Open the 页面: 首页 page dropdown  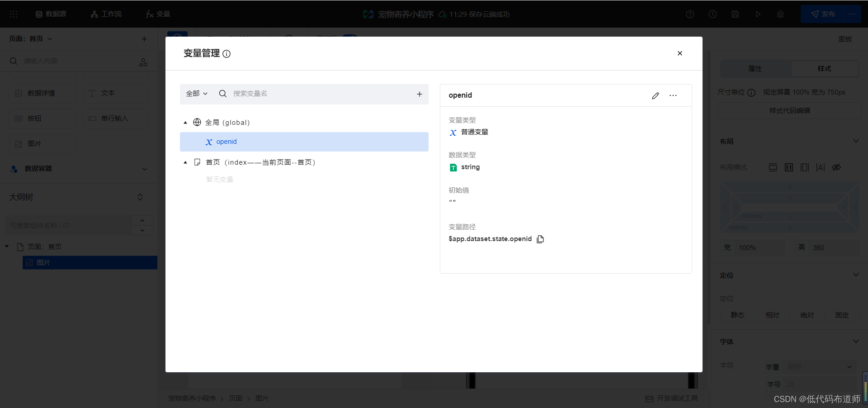point(31,39)
